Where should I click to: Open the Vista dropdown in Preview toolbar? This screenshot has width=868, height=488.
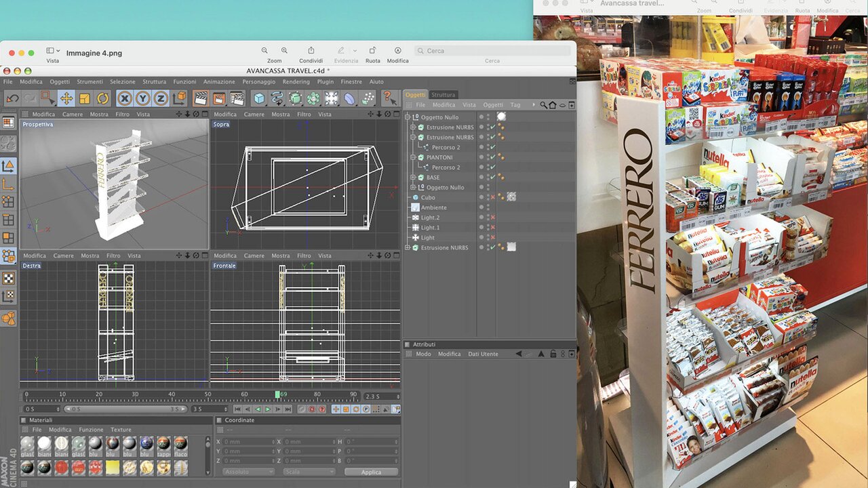click(53, 51)
